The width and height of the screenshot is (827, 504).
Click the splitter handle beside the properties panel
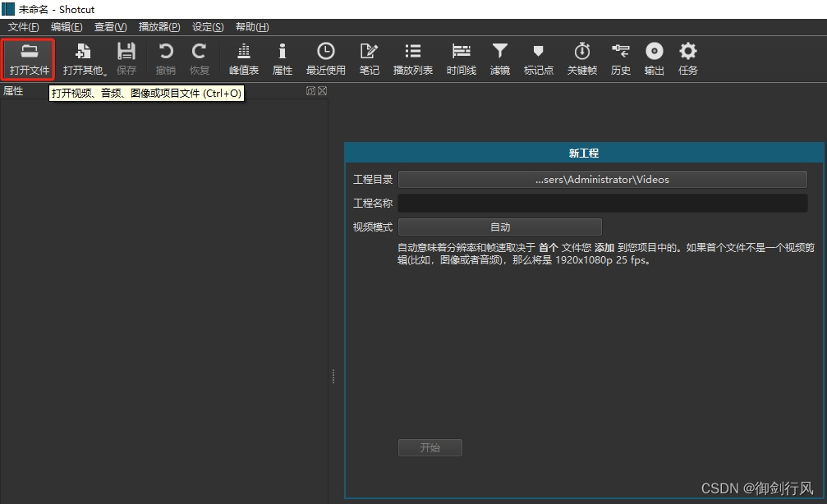(x=333, y=376)
